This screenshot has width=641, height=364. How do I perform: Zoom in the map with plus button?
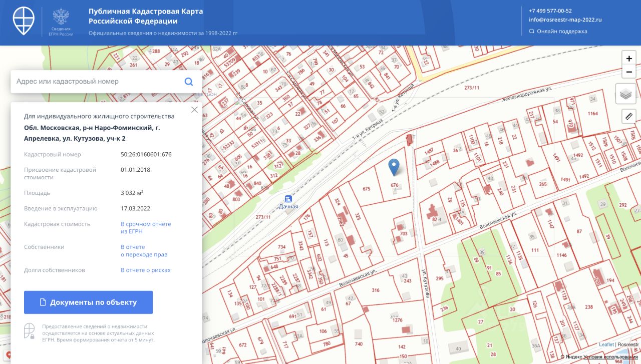tap(629, 59)
